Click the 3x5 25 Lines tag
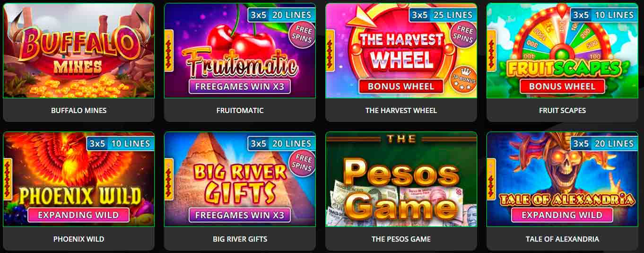Image resolution: width=644 pixels, height=253 pixels. point(442,15)
